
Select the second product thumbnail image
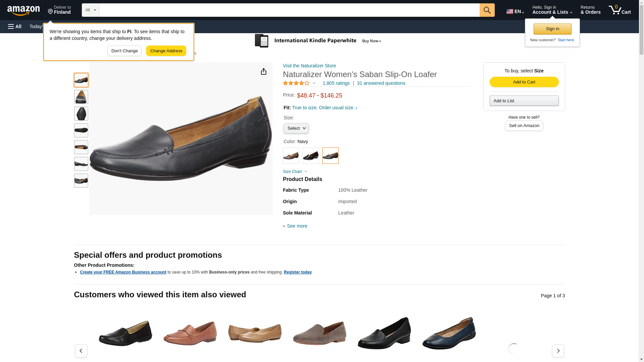pos(81,97)
